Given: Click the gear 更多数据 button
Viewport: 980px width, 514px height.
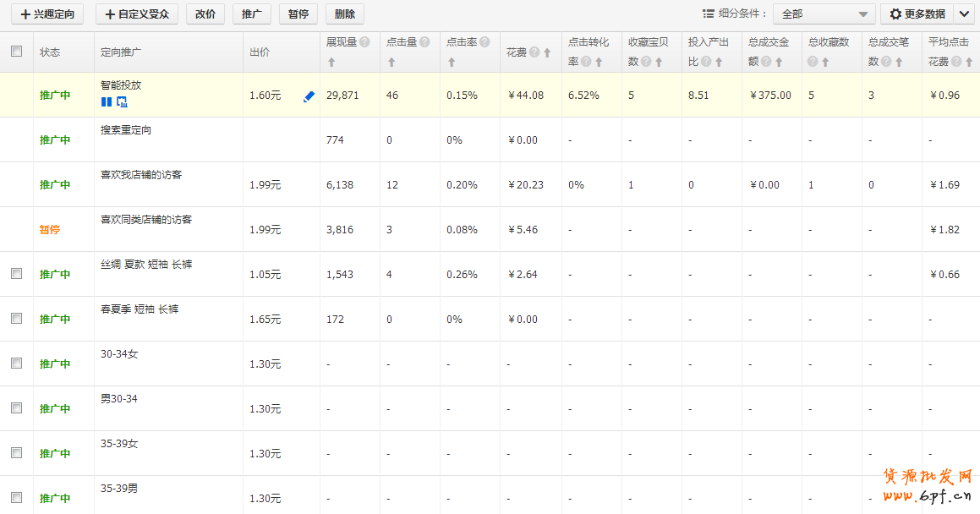Looking at the screenshot, I should tap(917, 14).
